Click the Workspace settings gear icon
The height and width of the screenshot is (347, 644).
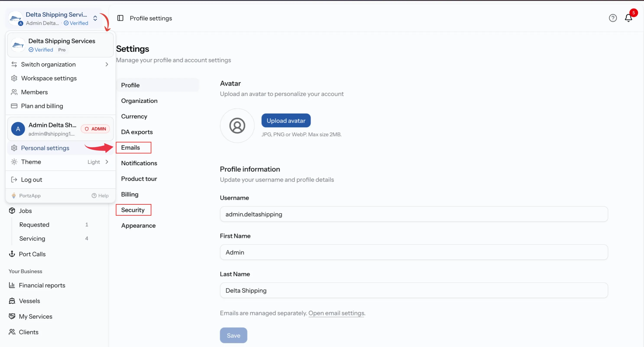[14, 78]
